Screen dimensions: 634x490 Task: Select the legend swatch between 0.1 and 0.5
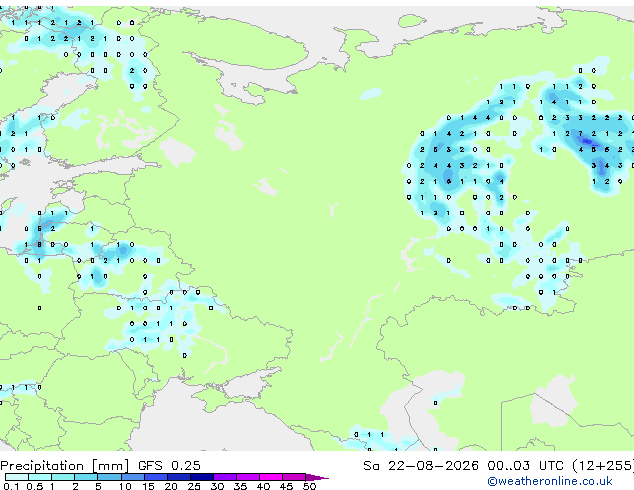point(17,477)
